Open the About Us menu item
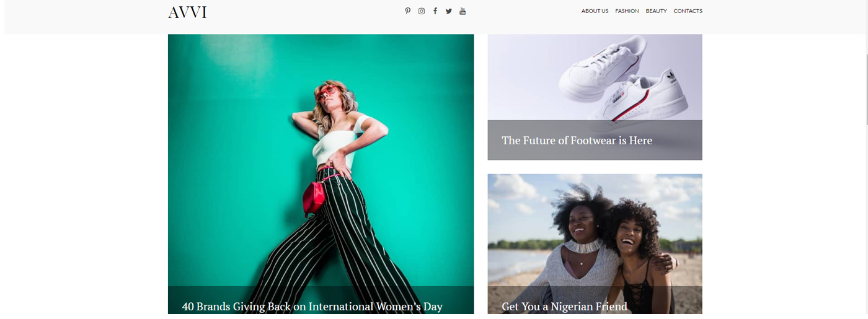868x319 pixels. 595,11
